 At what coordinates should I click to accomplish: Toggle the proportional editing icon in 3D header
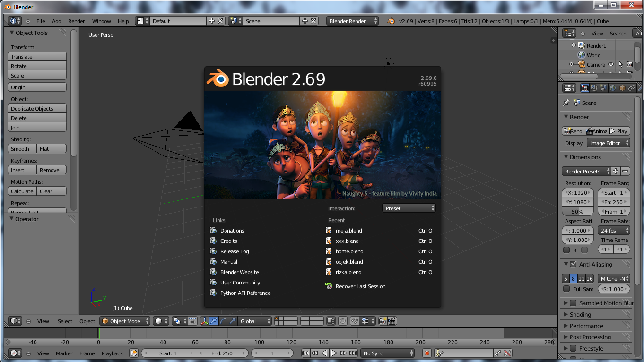click(343, 321)
